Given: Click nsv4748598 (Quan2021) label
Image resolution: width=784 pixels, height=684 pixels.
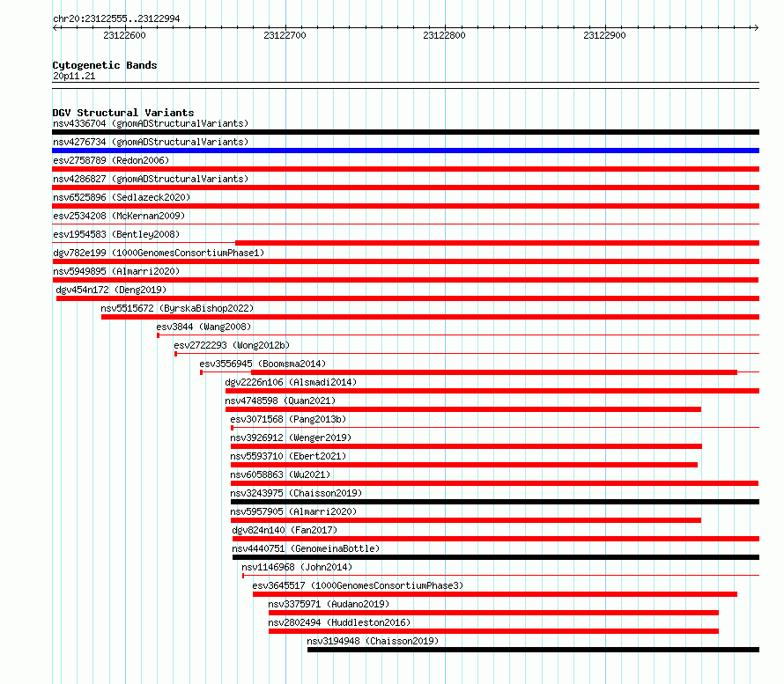Looking at the screenshot, I should coord(280,401).
